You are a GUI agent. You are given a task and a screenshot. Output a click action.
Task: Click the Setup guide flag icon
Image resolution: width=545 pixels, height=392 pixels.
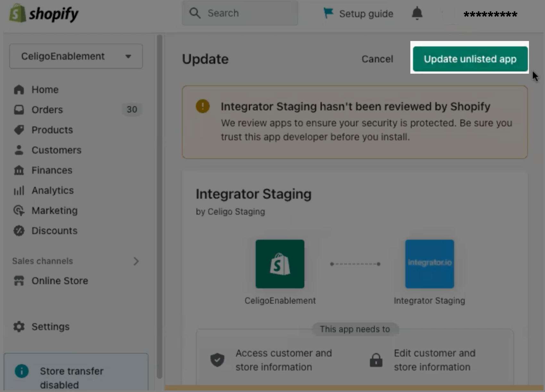click(328, 13)
